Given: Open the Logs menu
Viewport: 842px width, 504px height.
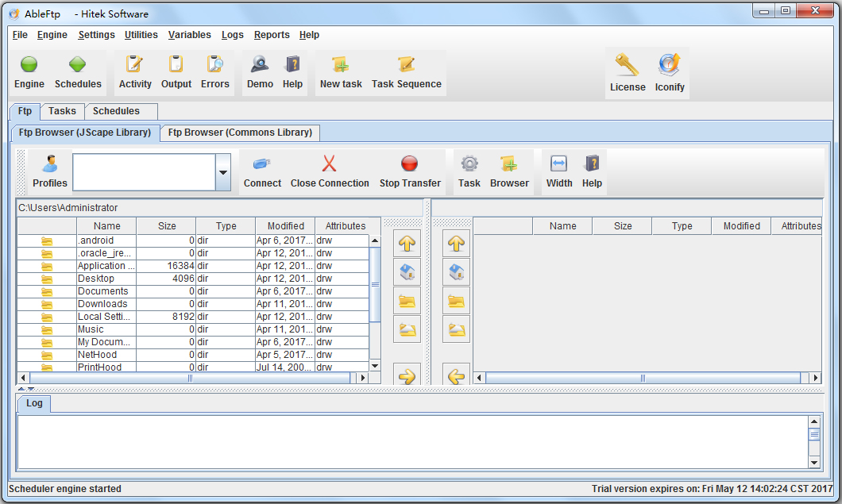Looking at the screenshot, I should pos(233,35).
